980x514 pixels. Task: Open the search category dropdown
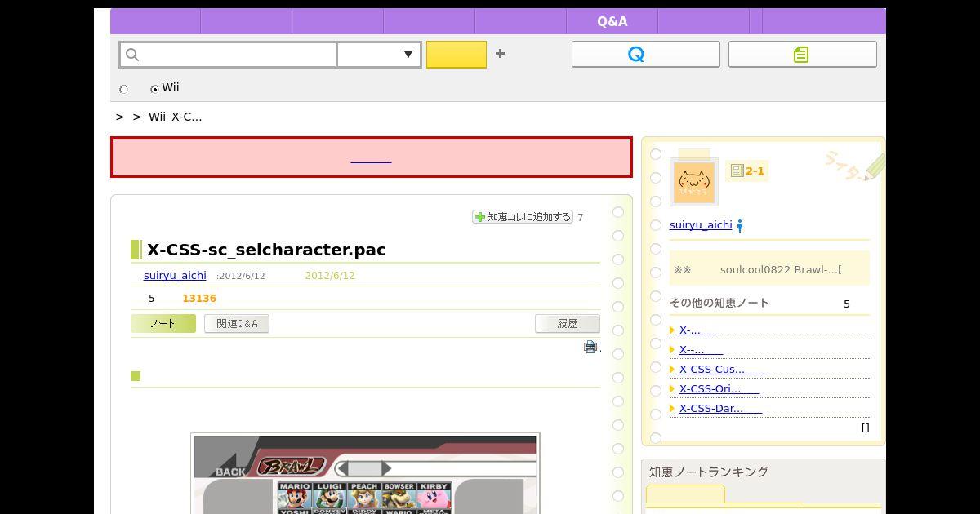pyautogui.click(x=380, y=55)
